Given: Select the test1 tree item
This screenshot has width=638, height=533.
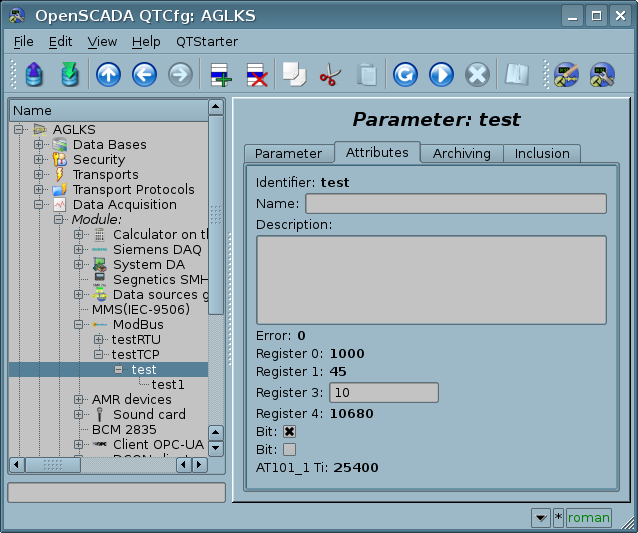Looking at the screenshot, I should tap(168, 385).
